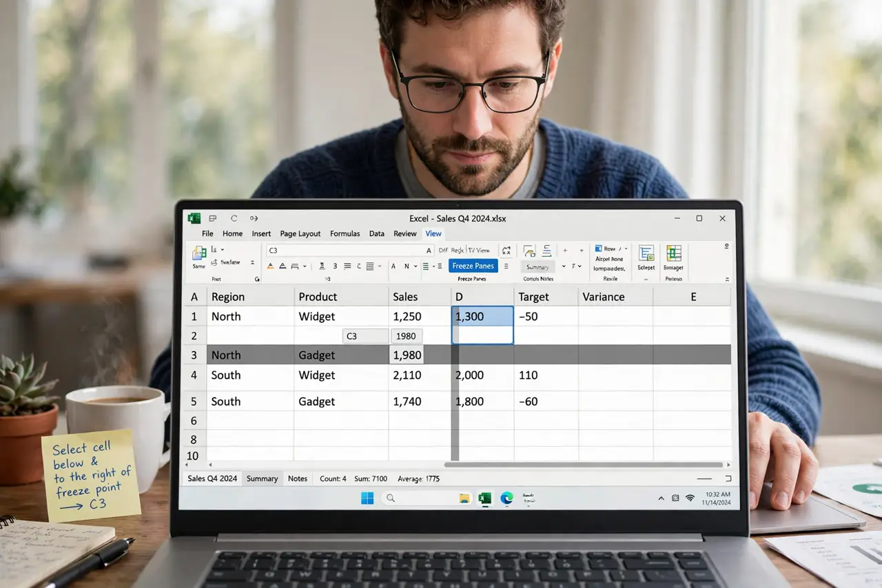Open the Review tab
Image resolution: width=882 pixels, height=588 pixels.
pos(405,233)
